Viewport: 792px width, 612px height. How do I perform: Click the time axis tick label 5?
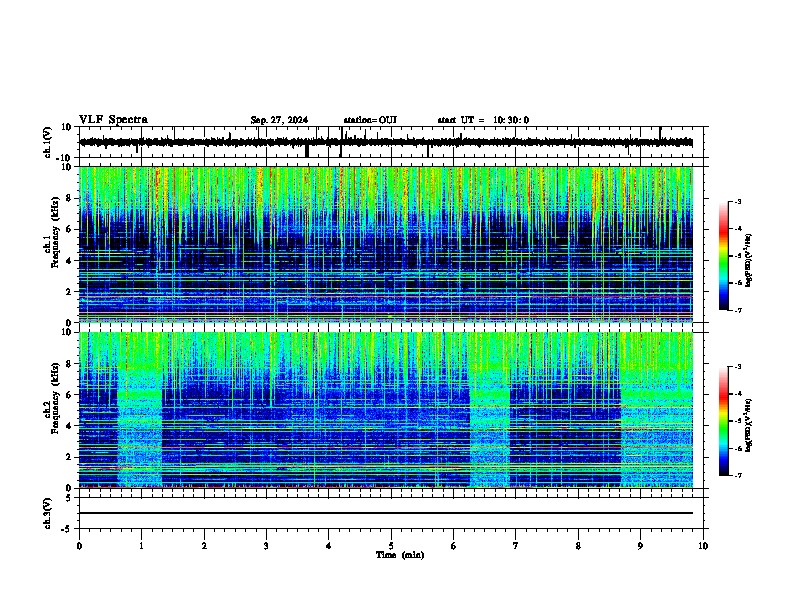tap(391, 546)
